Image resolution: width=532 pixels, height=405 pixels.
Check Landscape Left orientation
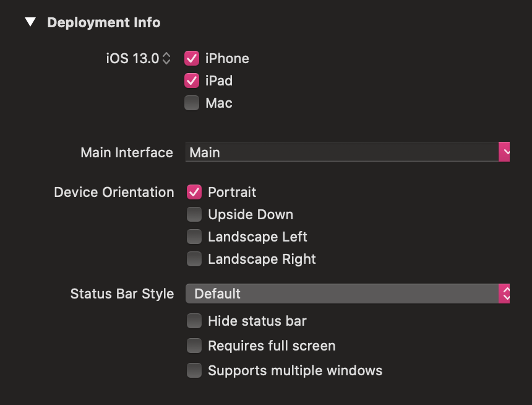[x=194, y=237]
